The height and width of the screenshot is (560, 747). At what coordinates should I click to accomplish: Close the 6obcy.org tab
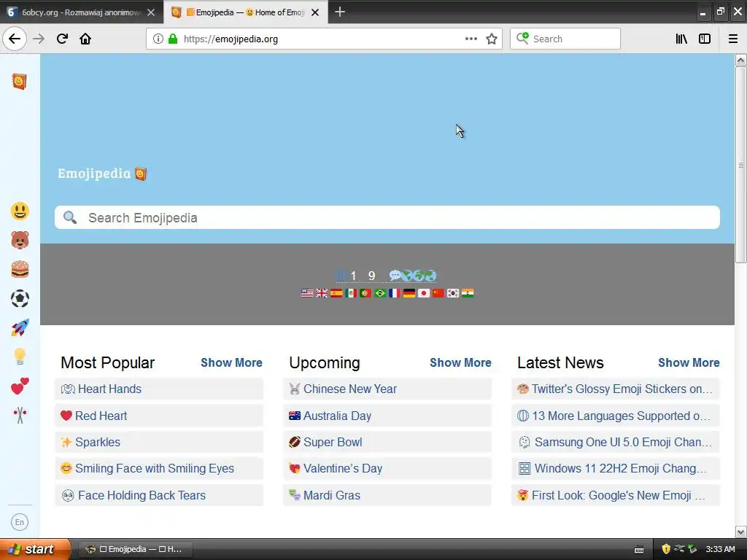[x=151, y=12]
